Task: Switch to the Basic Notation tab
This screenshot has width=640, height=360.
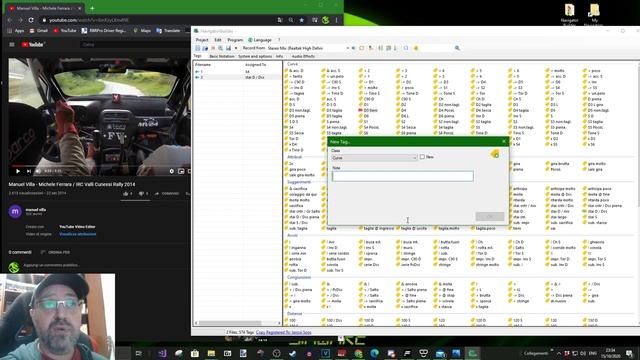Action: [x=222, y=56]
